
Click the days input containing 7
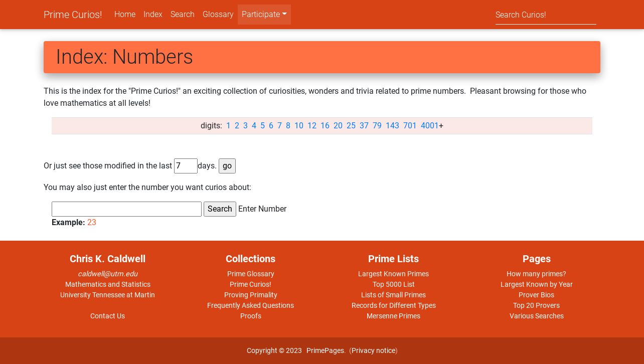(x=186, y=166)
